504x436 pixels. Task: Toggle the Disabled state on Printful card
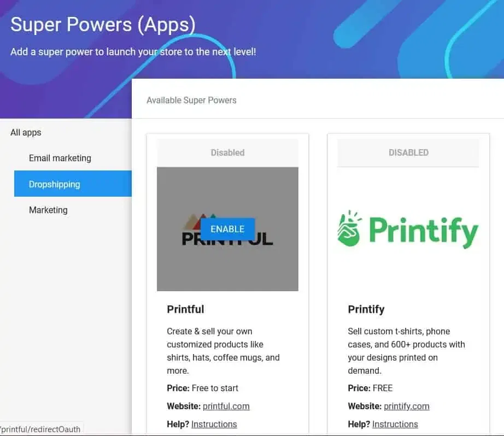tap(227, 152)
